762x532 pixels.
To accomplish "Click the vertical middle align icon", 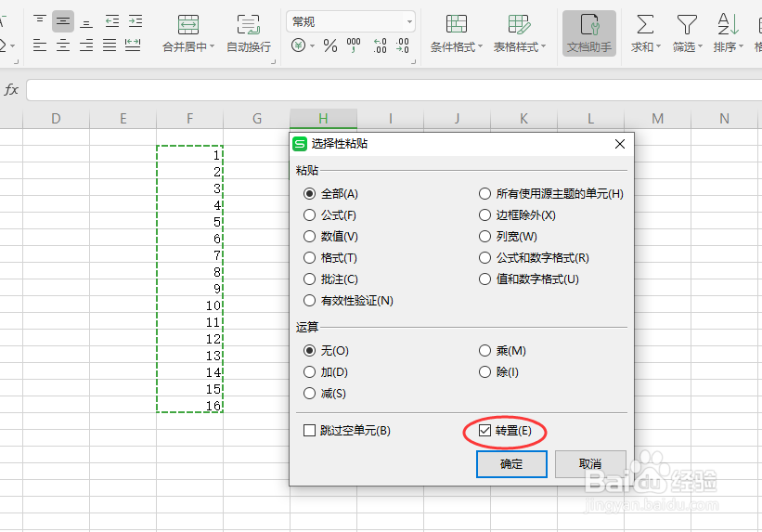I will [63, 21].
